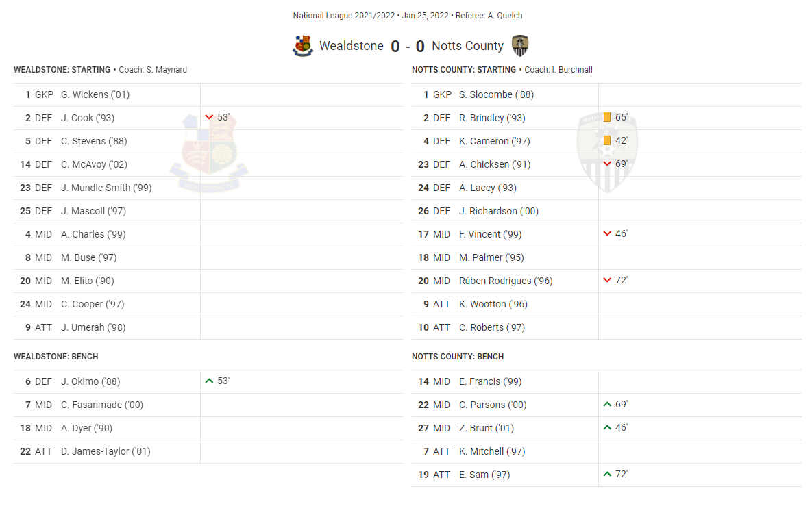Click A. Chicksen's red substituted-off arrow

pyautogui.click(x=607, y=164)
